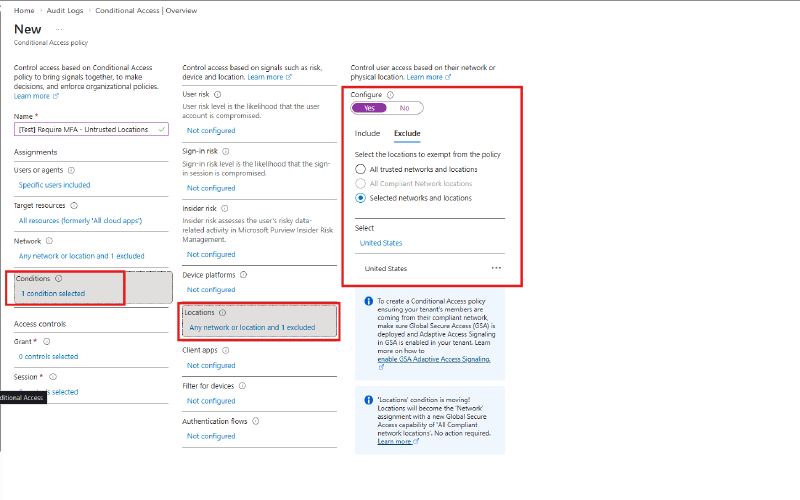
Task: Click the policy Name input field
Action: 91,130
